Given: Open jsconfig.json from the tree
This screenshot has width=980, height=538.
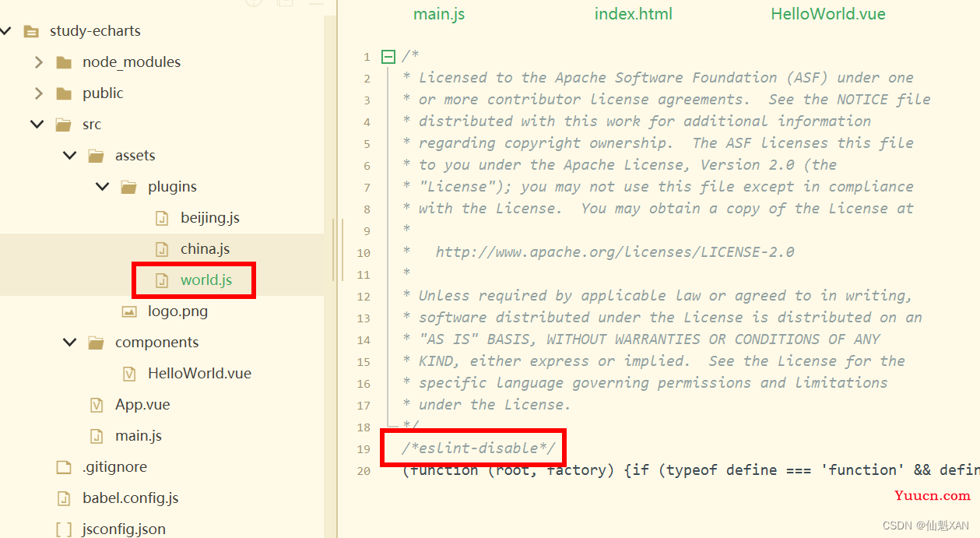Looking at the screenshot, I should coord(124,529).
